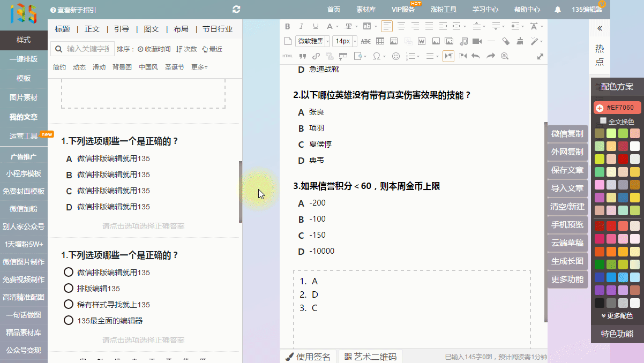Switch to the 图文 style tab
Screen dimensions: 644x363
coord(152,29)
